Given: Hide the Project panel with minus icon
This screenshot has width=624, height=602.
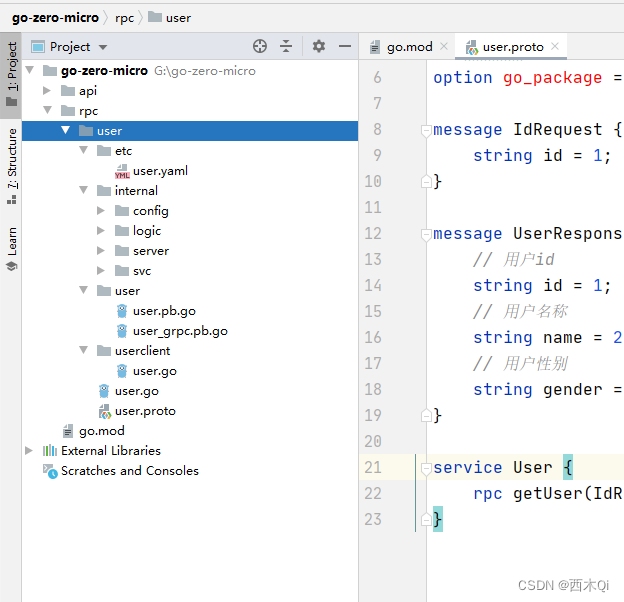Looking at the screenshot, I should pyautogui.click(x=345, y=46).
